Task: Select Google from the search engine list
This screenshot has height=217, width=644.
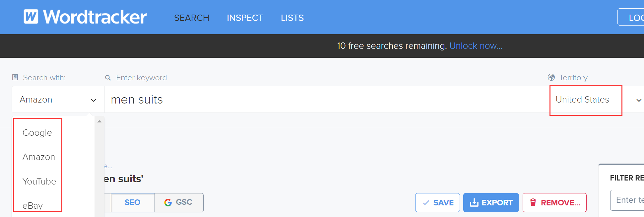Action: (37, 133)
